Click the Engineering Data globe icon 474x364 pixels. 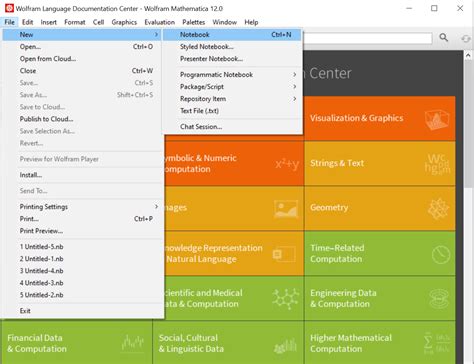coord(439,299)
